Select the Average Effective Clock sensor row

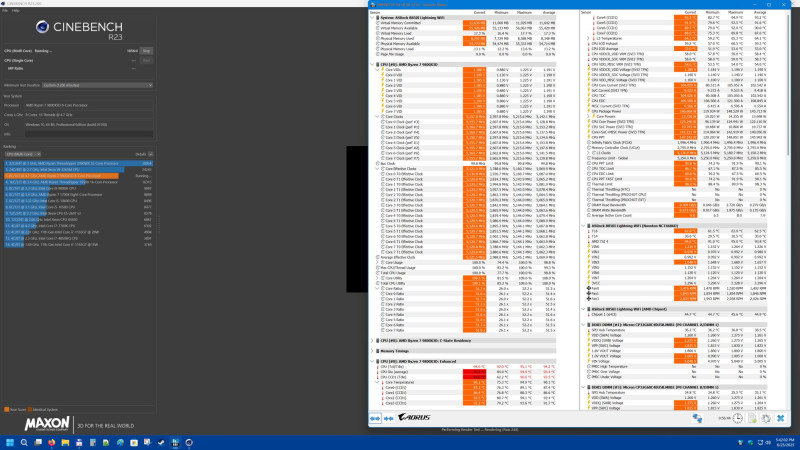(463, 257)
